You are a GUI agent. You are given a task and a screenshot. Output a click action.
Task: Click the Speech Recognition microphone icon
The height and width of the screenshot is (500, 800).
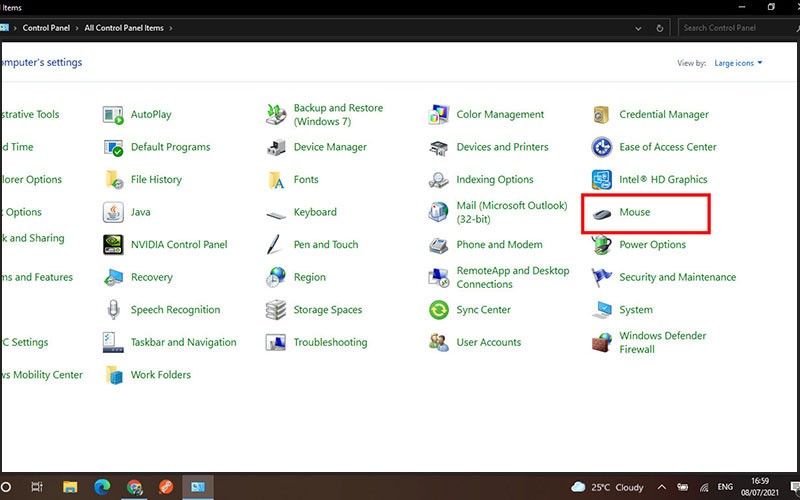click(113, 310)
